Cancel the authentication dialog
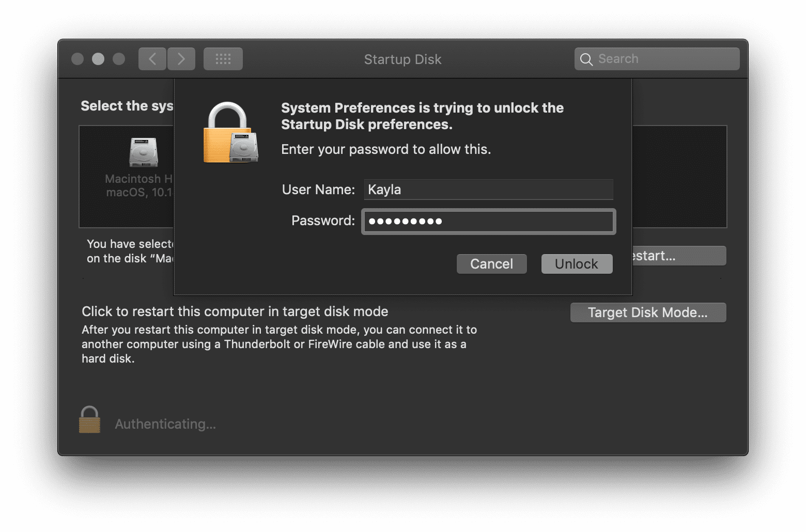The image size is (806, 532). [x=491, y=263]
